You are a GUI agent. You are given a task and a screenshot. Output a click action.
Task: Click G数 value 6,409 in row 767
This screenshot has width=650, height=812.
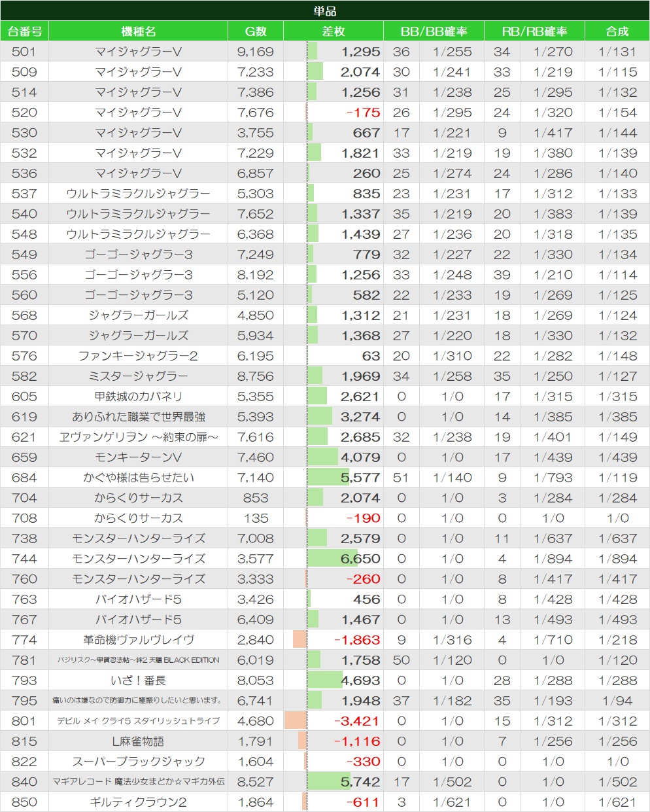tap(256, 620)
